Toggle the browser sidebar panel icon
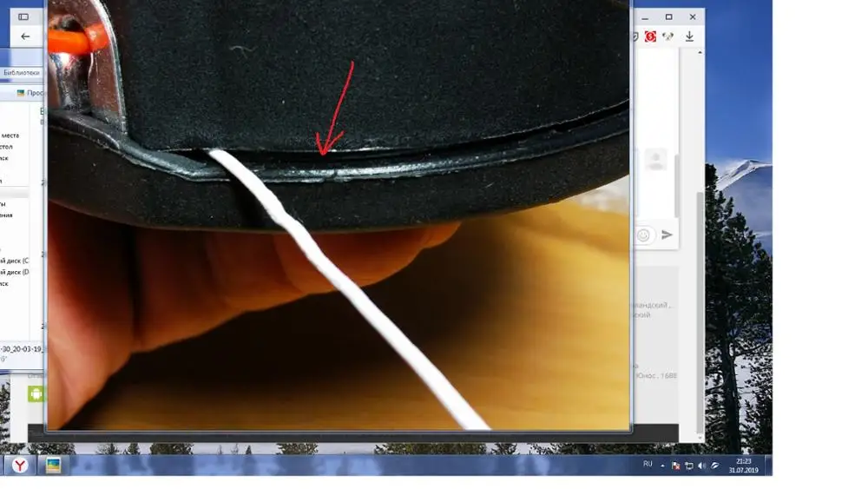 (23, 17)
